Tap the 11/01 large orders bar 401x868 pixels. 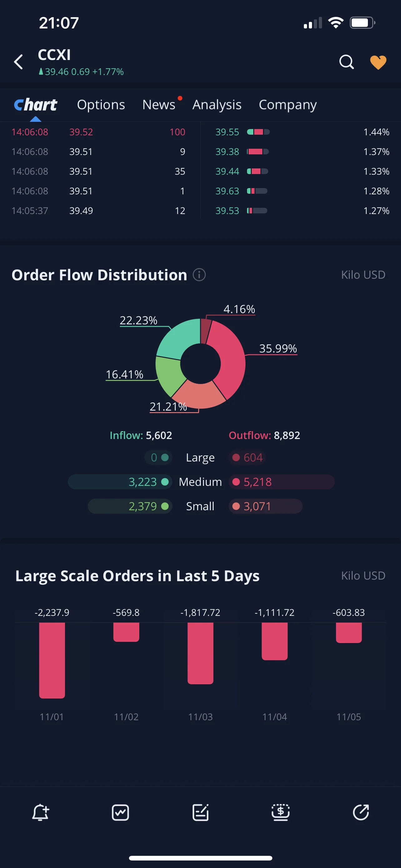[x=52, y=660]
